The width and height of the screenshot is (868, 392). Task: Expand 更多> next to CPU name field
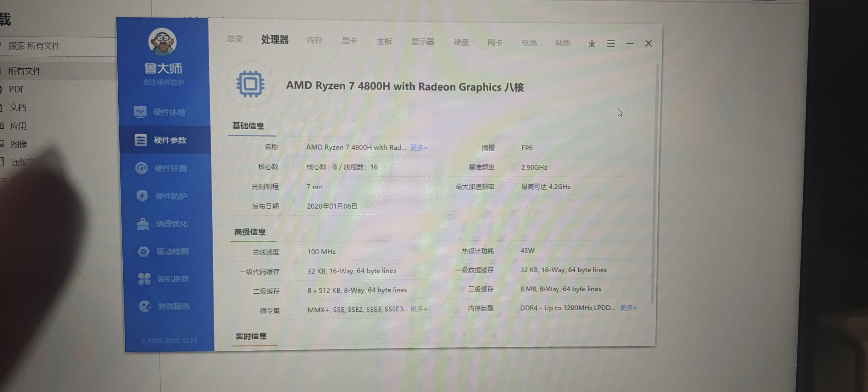coord(418,148)
